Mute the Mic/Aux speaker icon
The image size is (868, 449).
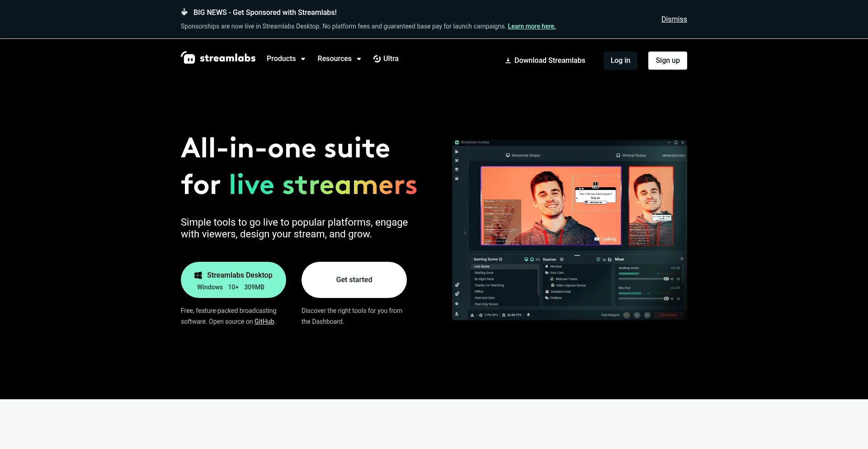click(x=672, y=299)
